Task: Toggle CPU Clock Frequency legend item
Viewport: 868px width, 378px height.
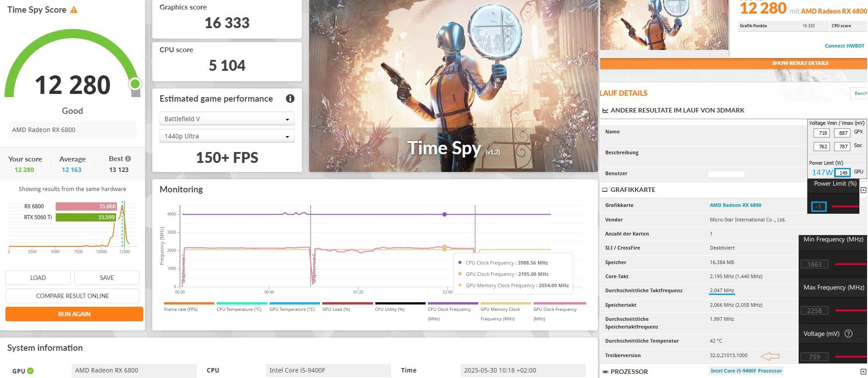Action: click(x=453, y=312)
